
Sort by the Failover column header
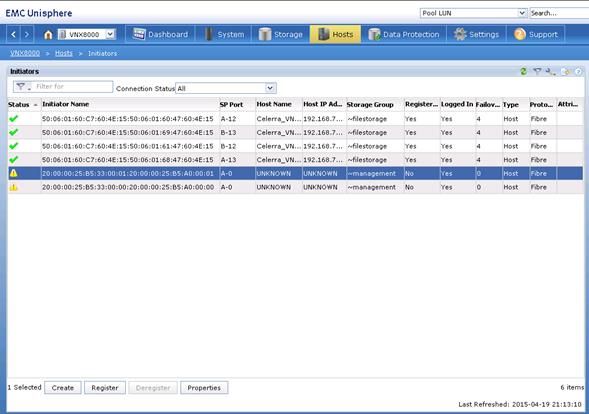coord(488,104)
